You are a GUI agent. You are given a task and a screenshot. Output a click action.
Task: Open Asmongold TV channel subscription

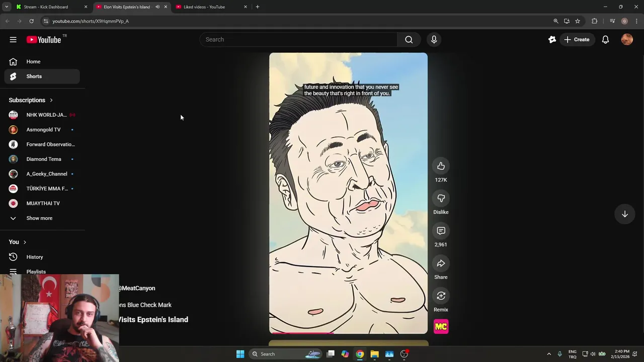[42, 130]
